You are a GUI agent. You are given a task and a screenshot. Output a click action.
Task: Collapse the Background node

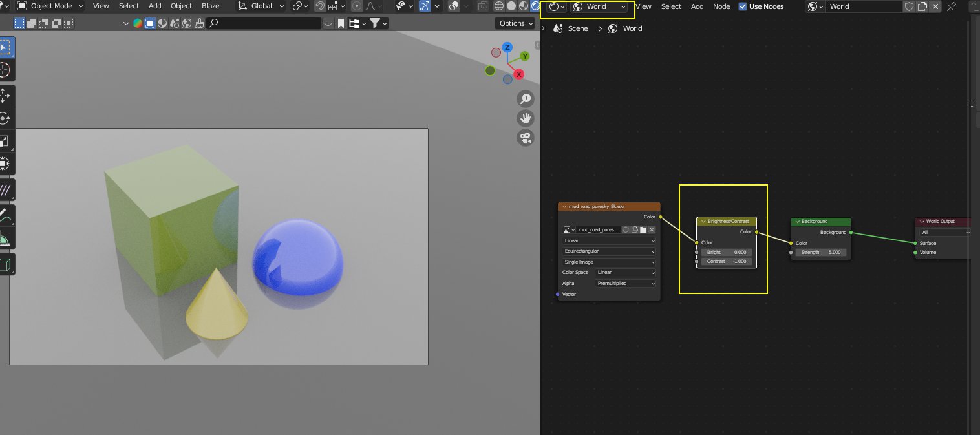pyautogui.click(x=797, y=222)
